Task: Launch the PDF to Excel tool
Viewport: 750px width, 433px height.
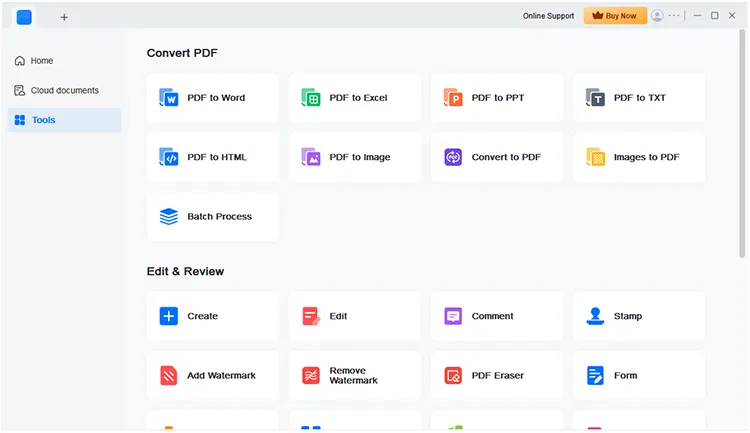Action: coord(354,98)
